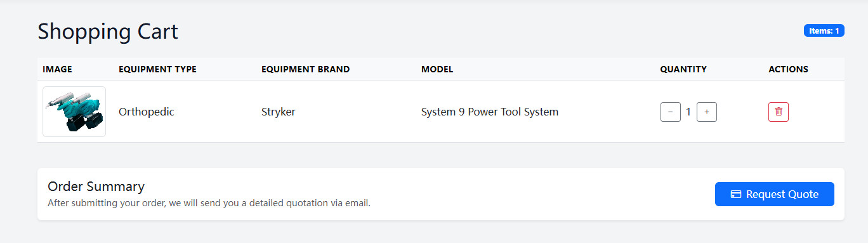
Task: Click the Quantity column header
Action: tap(683, 69)
